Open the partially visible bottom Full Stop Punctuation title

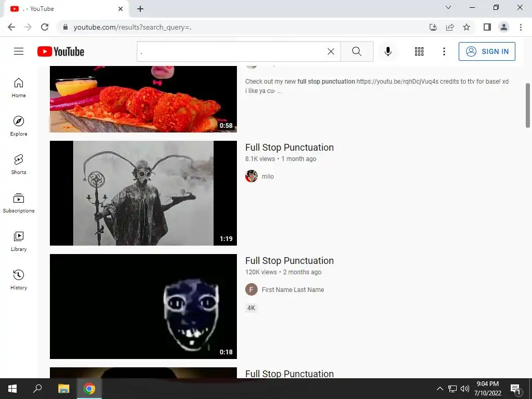(289, 374)
